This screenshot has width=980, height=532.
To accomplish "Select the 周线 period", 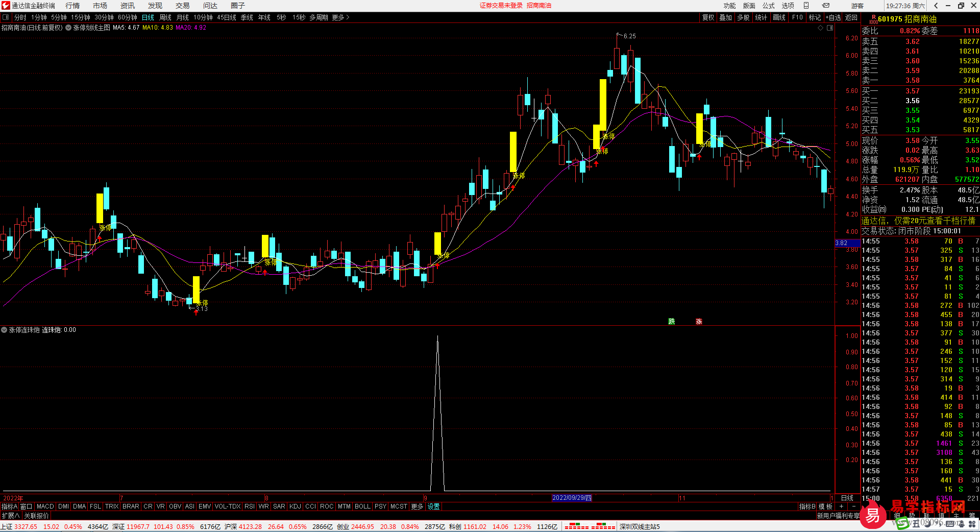I will pyautogui.click(x=165, y=17).
